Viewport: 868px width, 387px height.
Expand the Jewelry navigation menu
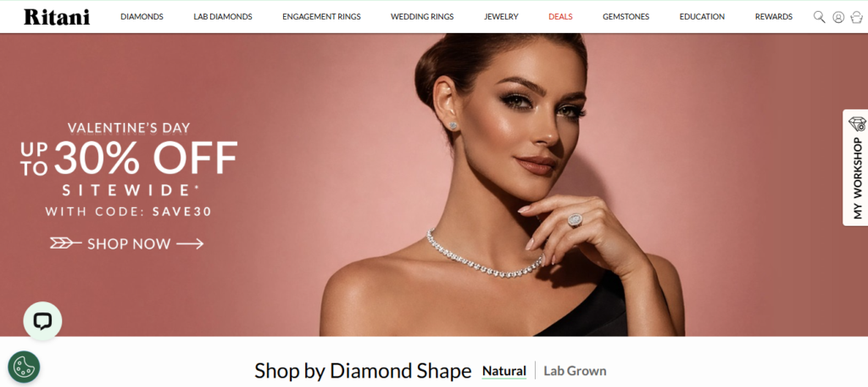tap(501, 17)
